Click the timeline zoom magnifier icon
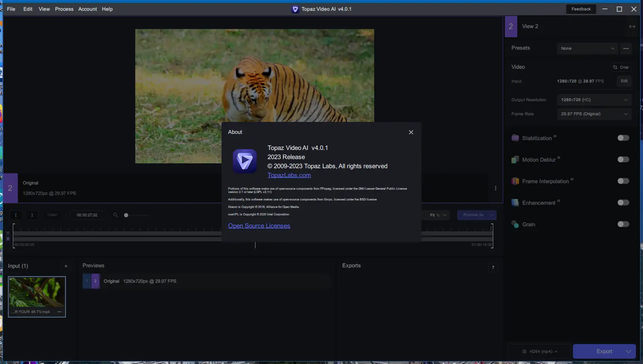The width and height of the screenshot is (643, 364). point(116,215)
